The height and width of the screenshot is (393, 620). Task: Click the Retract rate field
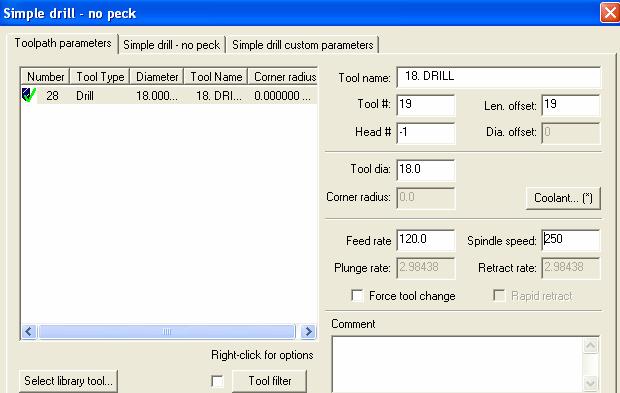571,268
